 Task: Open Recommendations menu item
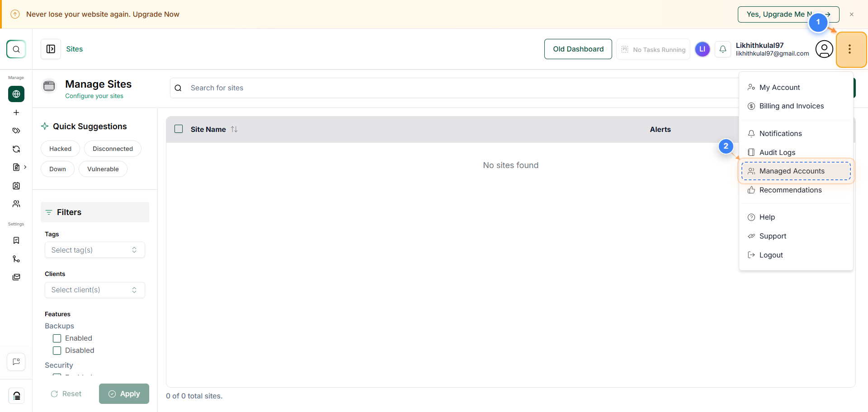pyautogui.click(x=796, y=190)
